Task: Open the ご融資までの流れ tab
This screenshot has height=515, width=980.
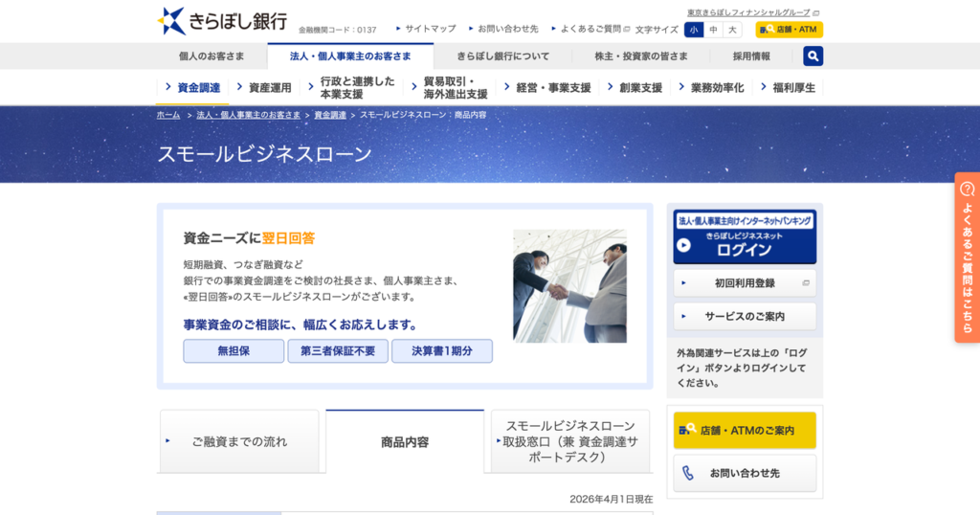Action: [x=239, y=442]
